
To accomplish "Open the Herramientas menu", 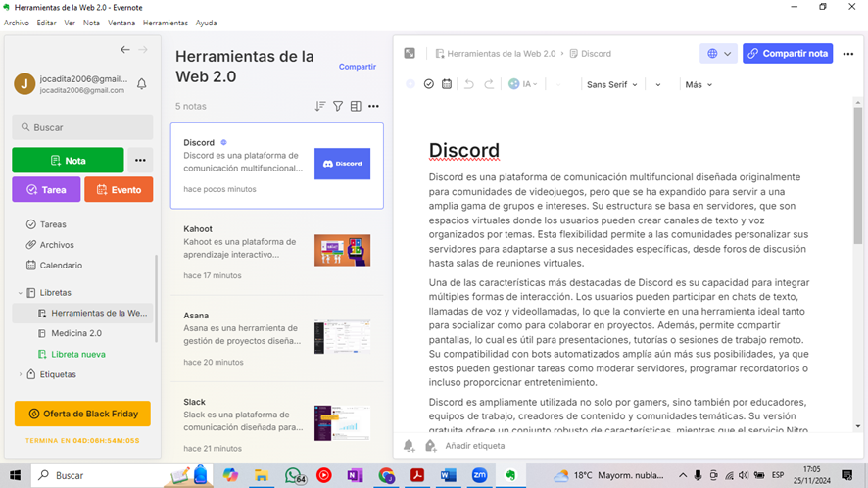I will point(166,23).
